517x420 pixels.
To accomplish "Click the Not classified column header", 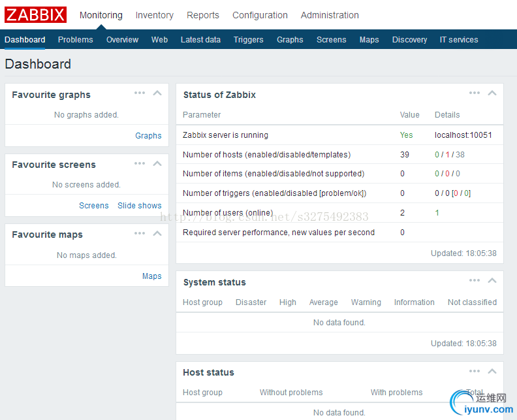I will coord(472,302).
